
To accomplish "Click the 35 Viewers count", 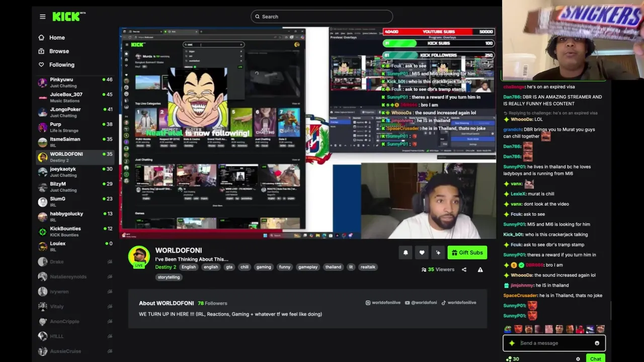I will click(438, 269).
